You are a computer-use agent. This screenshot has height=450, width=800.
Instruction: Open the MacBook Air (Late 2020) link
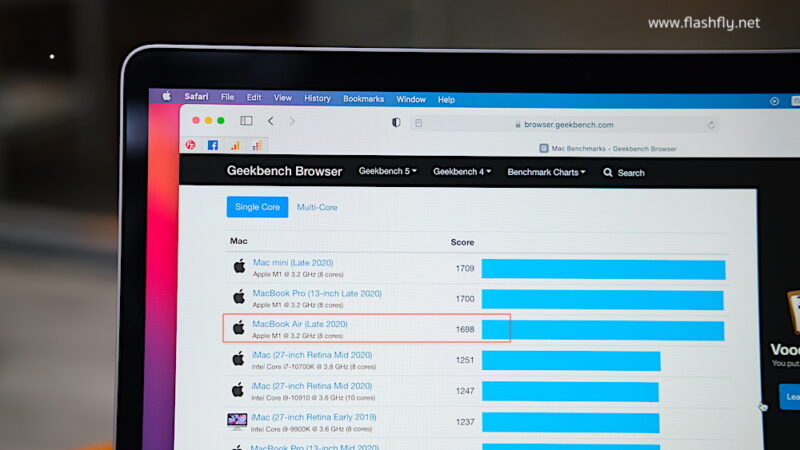pyautogui.click(x=299, y=324)
